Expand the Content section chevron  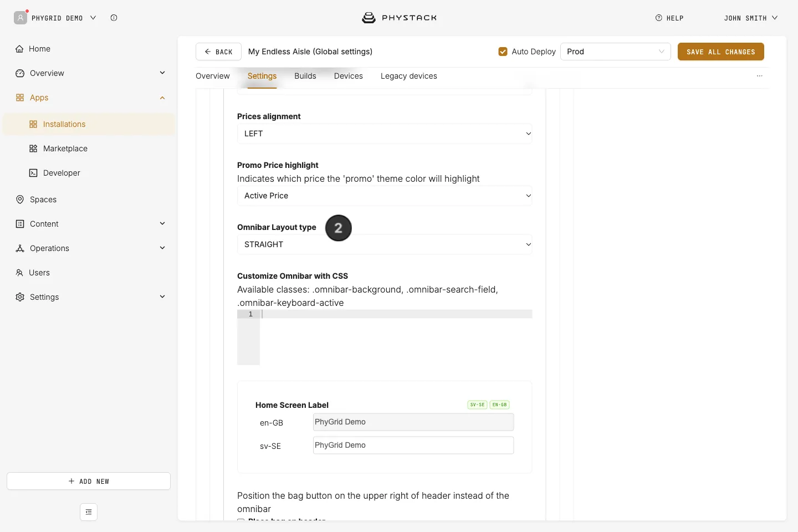click(x=162, y=223)
